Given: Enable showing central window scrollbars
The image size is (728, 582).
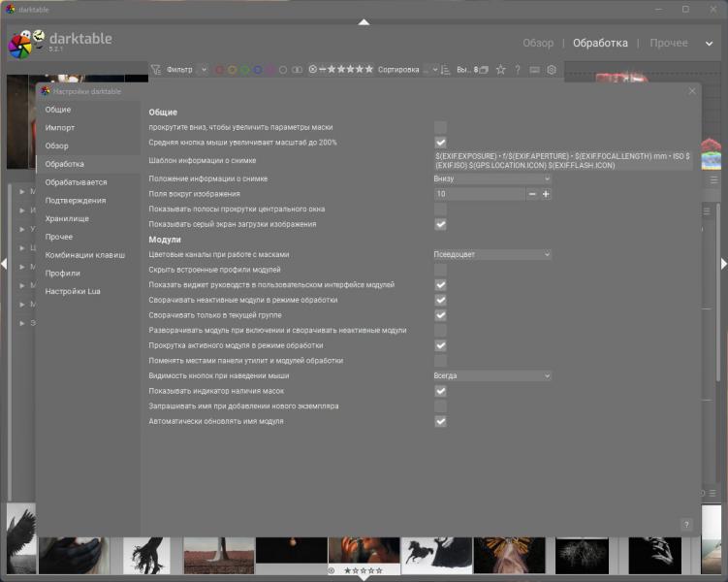Looking at the screenshot, I should click(x=440, y=210).
